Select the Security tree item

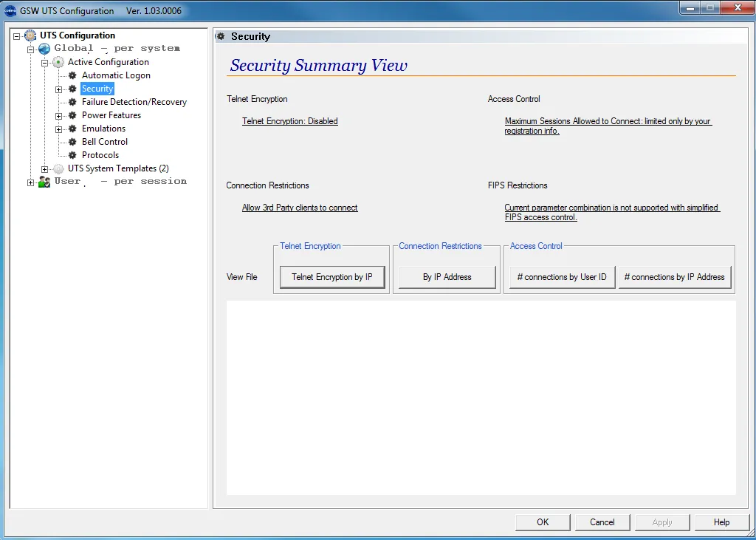[x=97, y=89]
